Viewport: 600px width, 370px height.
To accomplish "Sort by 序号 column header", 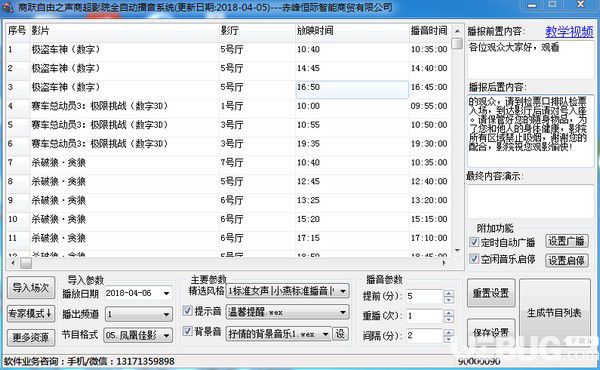I will (18, 31).
